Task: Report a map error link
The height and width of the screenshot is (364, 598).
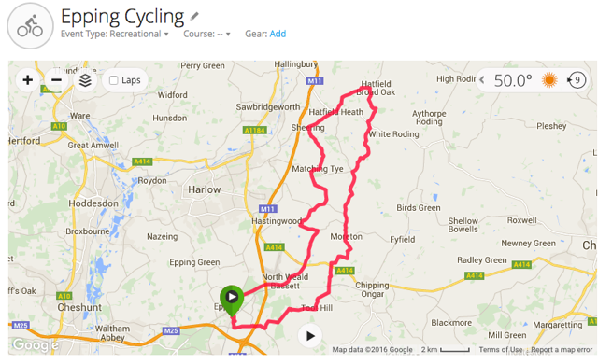Action: (562, 349)
